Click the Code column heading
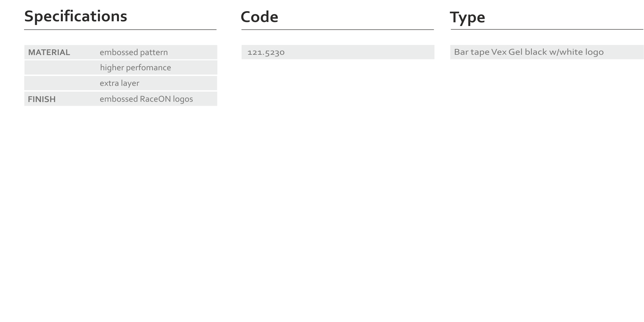 tap(259, 17)
